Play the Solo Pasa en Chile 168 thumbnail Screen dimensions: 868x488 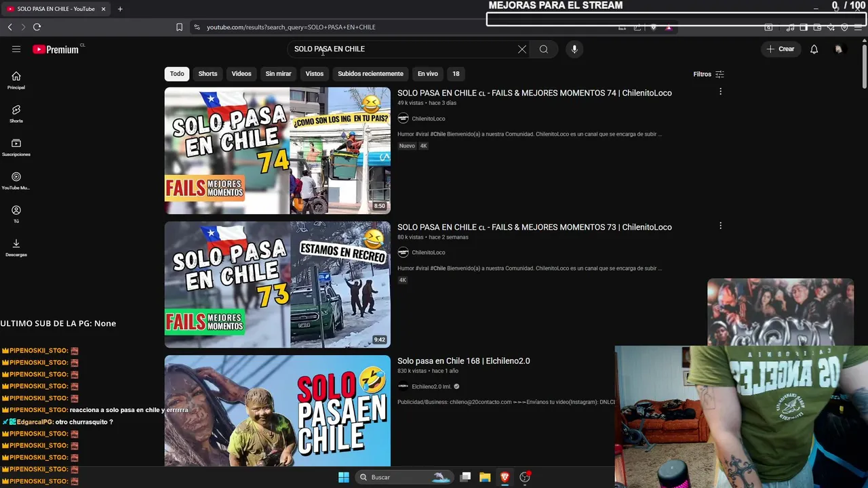[277, 411]
